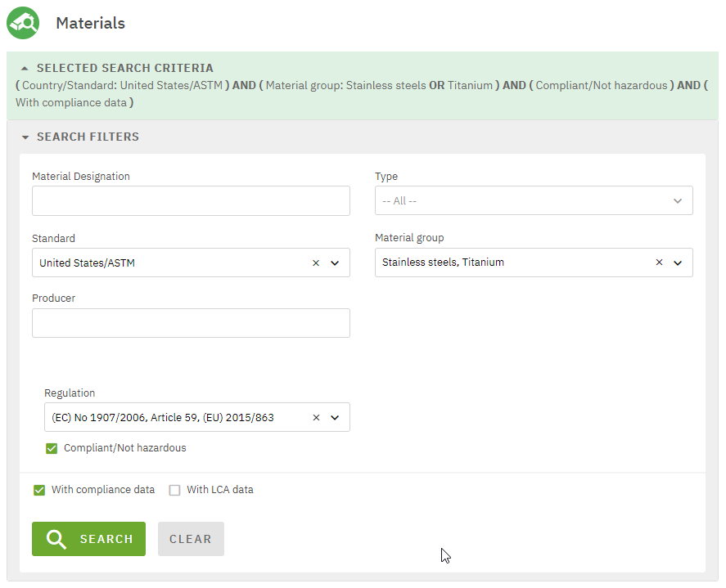Image resolution: width=726 pixels, height=588 pixels.
Task: Click the Regulation field text
Action: pos(164,417)
